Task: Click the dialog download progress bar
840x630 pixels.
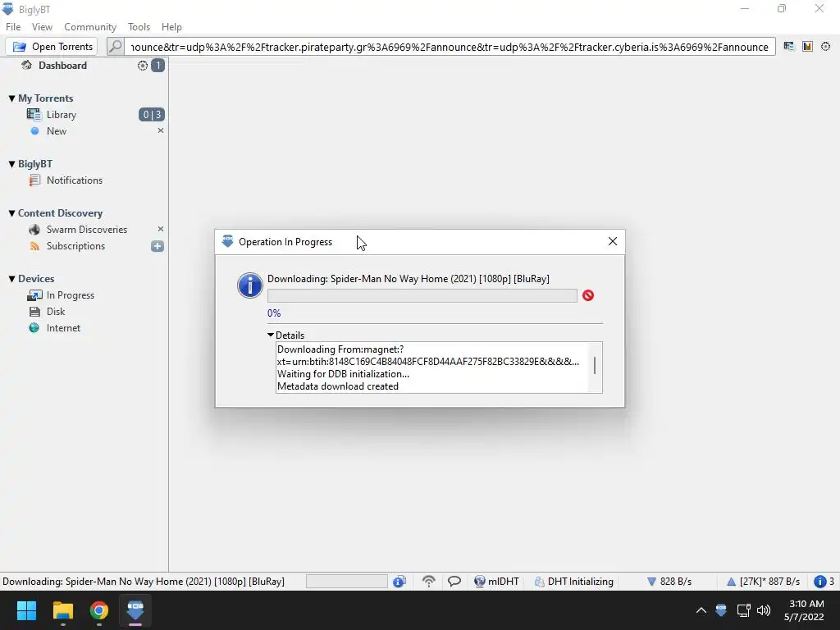Action: point(422,295)
